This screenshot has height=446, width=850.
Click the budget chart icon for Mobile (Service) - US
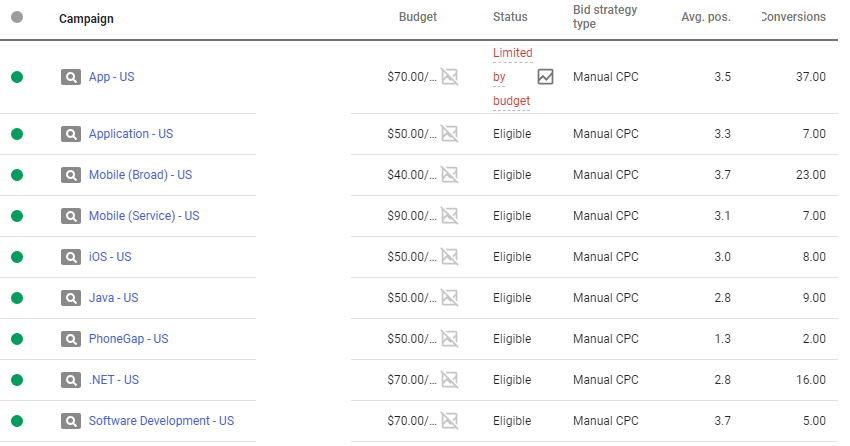click(x=450, y=216)
